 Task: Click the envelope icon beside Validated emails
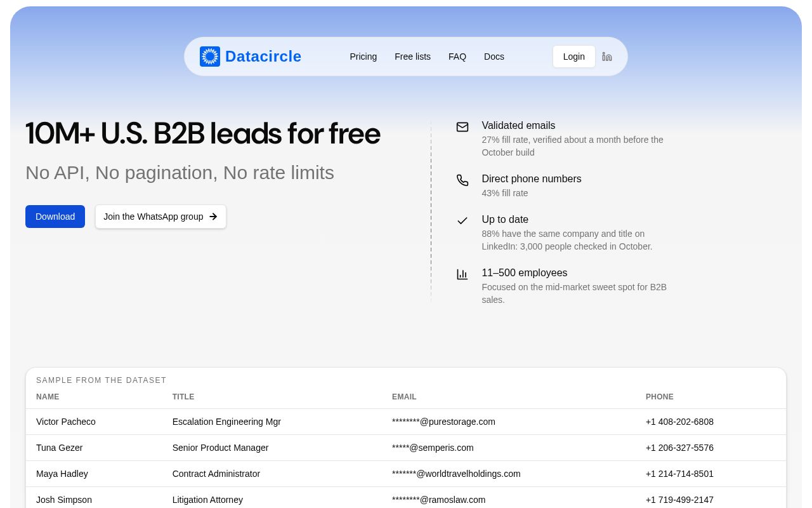point(462,127)
